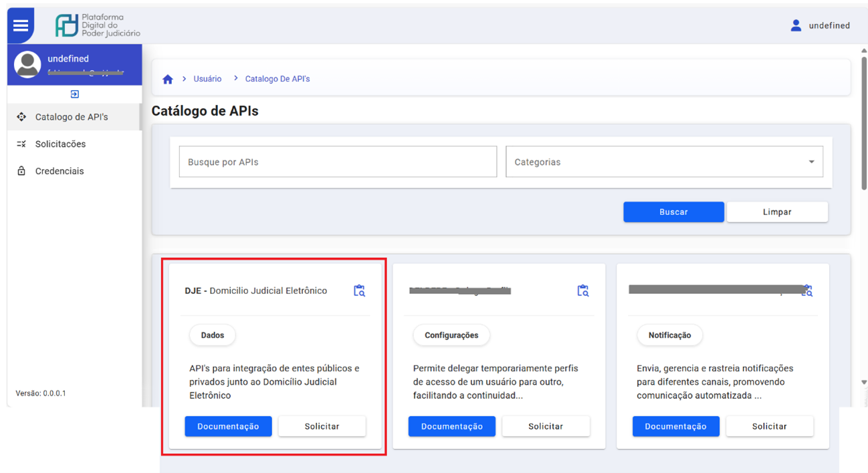The image size is (868, 473).
Task: Open the hamburger menu
Action: [x=21, y=25]
